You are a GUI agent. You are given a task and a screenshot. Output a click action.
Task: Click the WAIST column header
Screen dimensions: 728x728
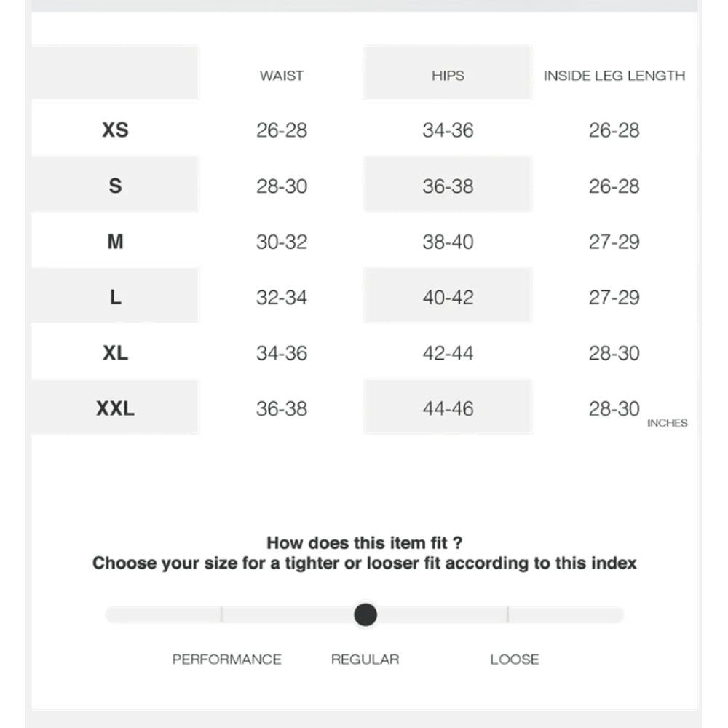(x=281, y=76)
